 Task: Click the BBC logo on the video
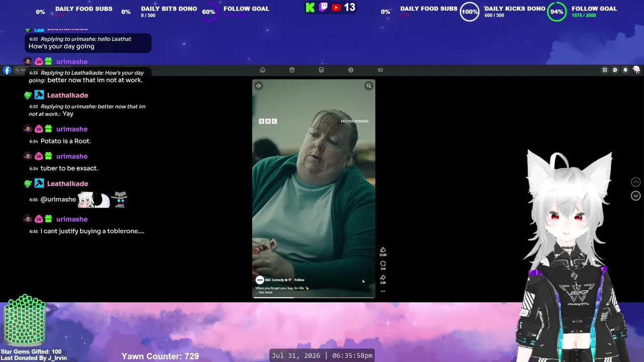point(268,121)
